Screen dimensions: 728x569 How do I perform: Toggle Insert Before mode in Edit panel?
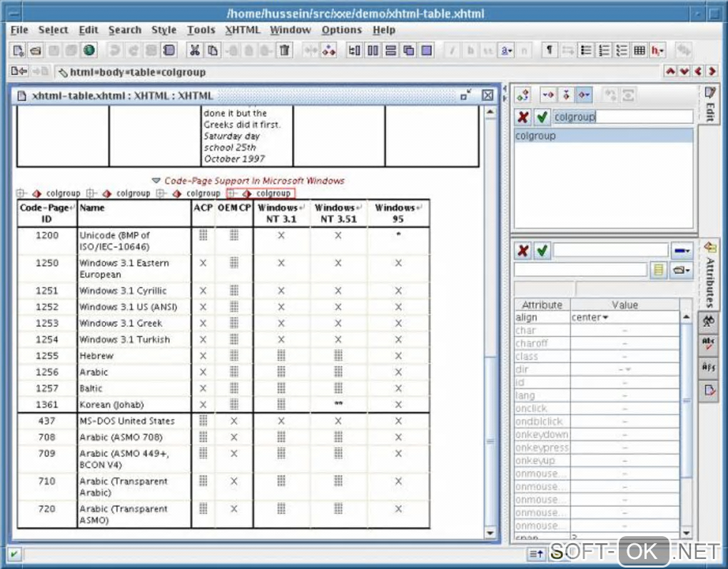(548, 95)
